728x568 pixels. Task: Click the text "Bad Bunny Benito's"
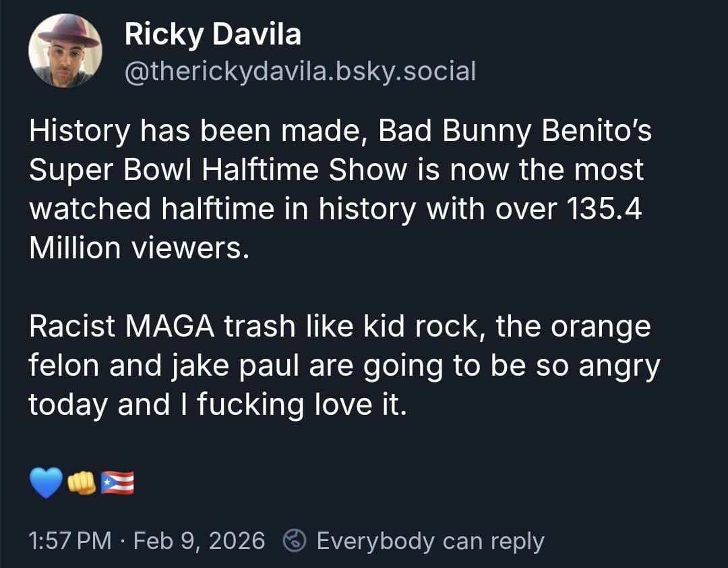click(x=515, y=131)
